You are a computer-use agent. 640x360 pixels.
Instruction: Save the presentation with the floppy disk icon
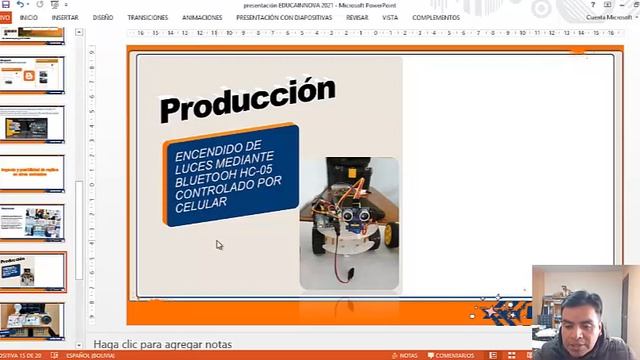click(6, 4)
